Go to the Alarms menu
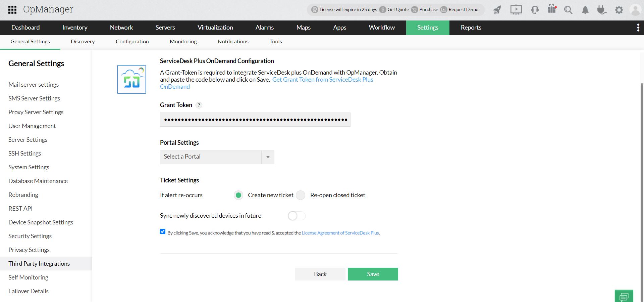This screenshot has height=302, width=644. [x=265, y=28]
